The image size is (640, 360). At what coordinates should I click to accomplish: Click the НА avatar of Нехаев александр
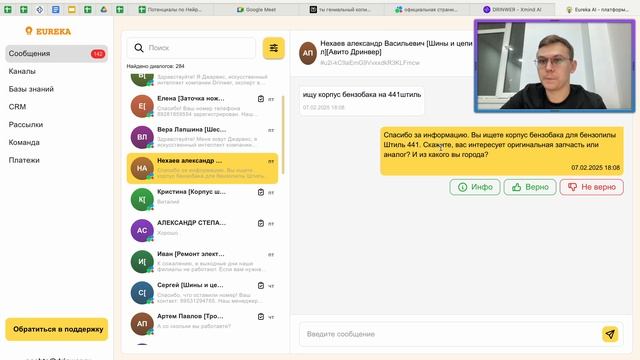coord(142,168)
